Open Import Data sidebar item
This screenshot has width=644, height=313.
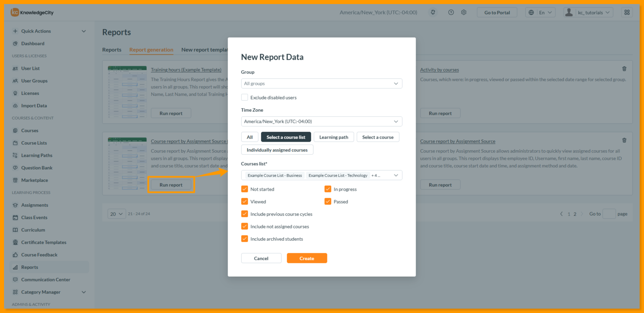34,105
